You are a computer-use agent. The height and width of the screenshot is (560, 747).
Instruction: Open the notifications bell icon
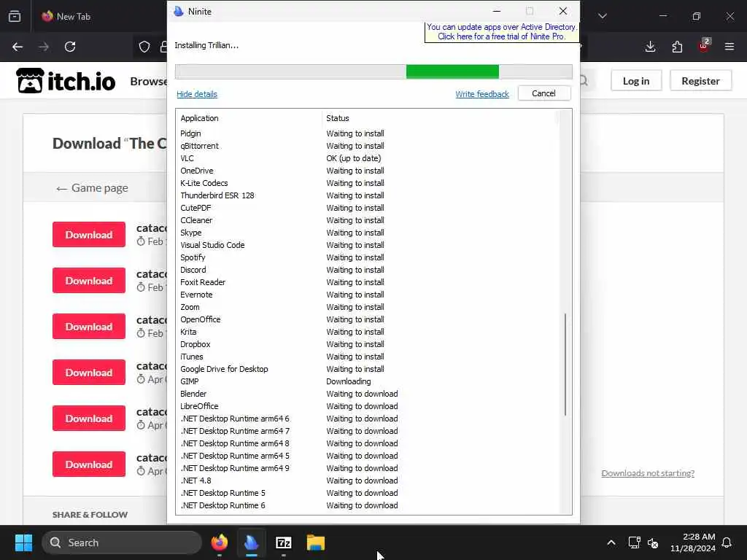[x=727, y=542]
